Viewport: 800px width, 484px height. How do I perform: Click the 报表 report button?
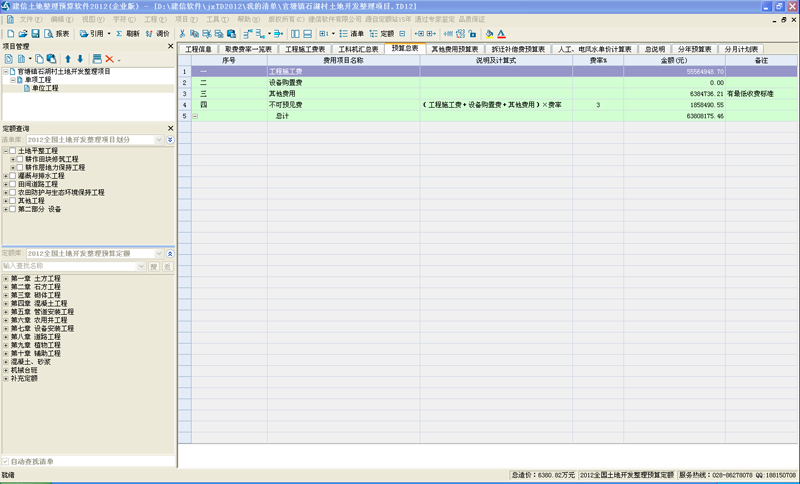tap(57, 34)
